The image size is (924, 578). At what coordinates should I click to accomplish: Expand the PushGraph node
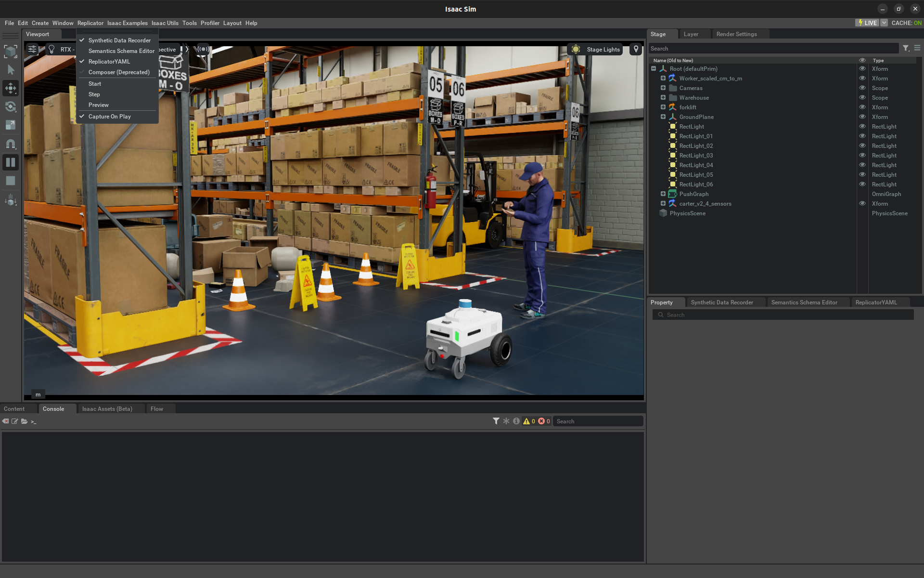click(663, 194)
